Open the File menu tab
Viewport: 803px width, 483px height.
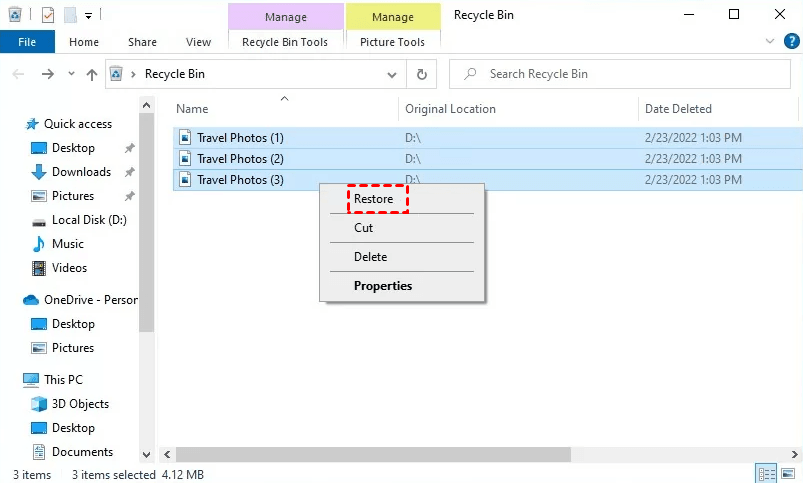click(x=27, y=42)
